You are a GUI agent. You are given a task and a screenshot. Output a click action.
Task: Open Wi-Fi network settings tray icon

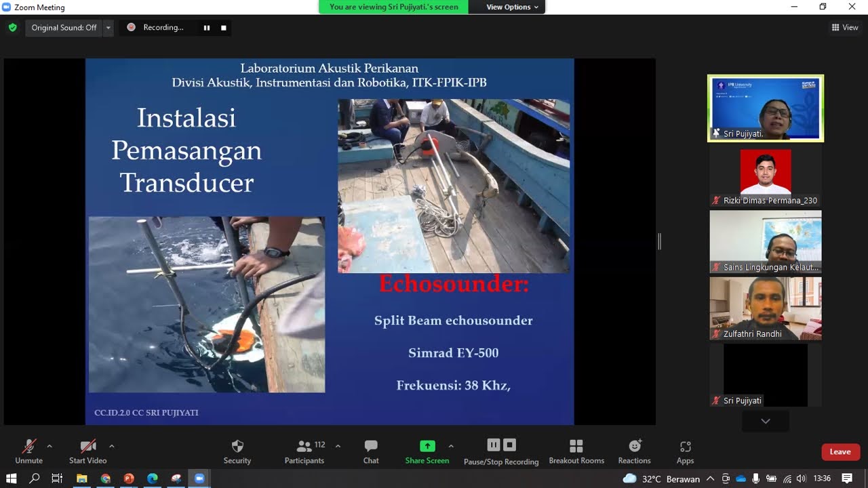[x=787, y=479]
